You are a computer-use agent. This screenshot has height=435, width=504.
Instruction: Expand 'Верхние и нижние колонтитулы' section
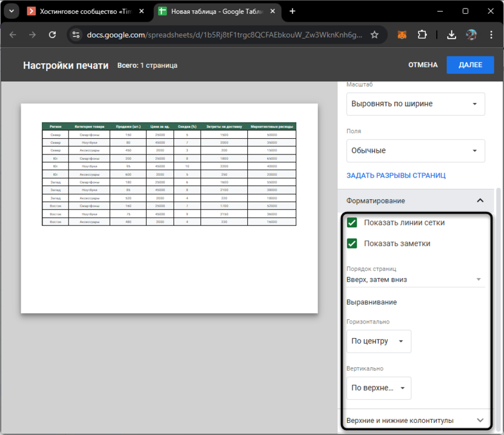point(480,420)
